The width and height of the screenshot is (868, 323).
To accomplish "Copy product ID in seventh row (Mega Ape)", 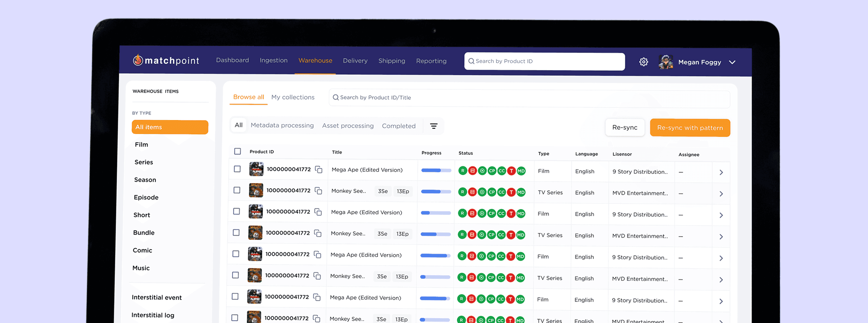I will click(x=317, y=297).
